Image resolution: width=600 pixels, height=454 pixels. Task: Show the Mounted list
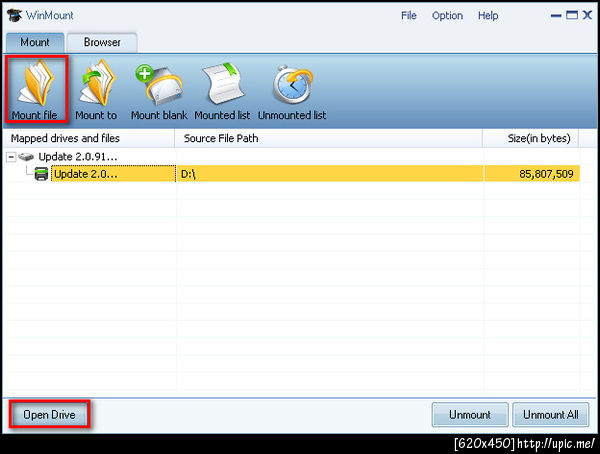[x=222, y=91]
